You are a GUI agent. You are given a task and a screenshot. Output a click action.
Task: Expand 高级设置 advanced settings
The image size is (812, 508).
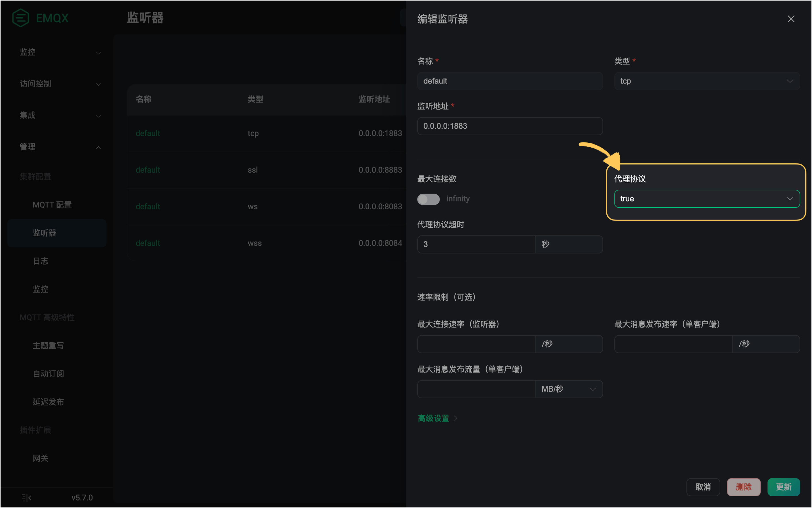click(x=437, y=418)
